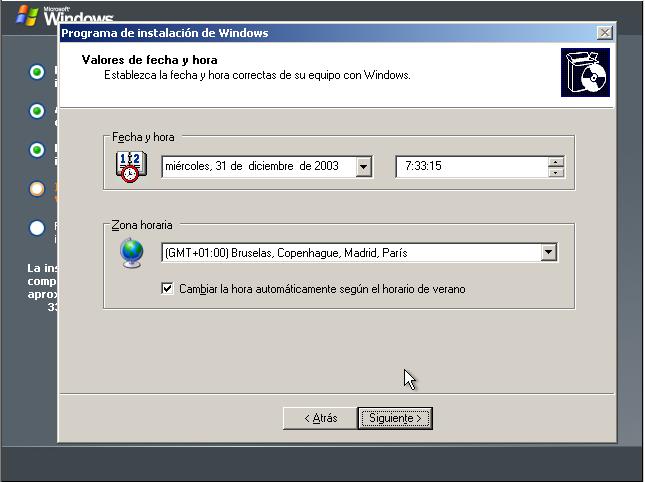The height and width of the screenshot is (482, 645).
Task: Select the GMT+01:00 Bruselas time zone text
Action: tap(286, 253)
